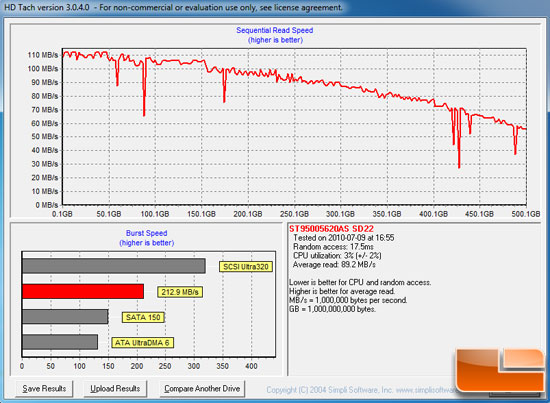Click the 500.1GB axis label
The height and width of the screenshot is (403, 550).
pos(526,214)
